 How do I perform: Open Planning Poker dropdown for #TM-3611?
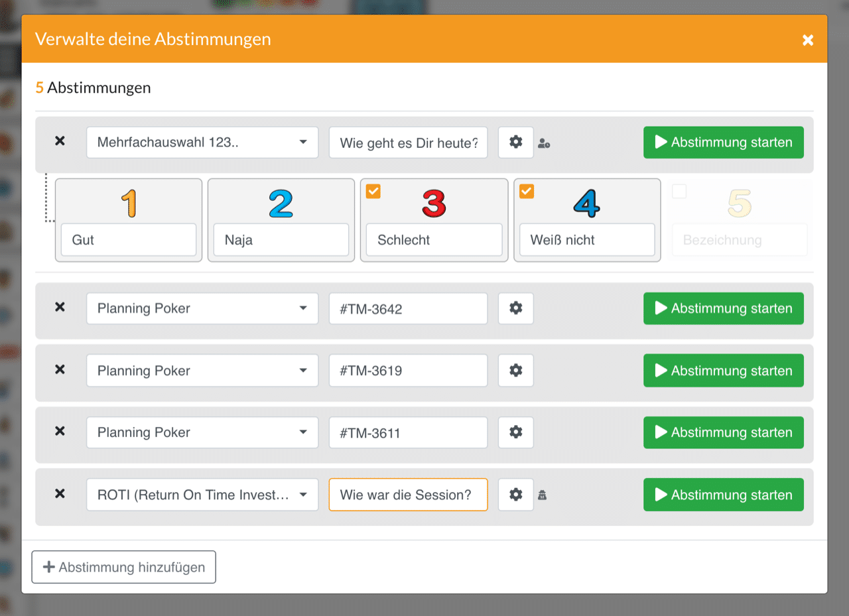coord(202,432)
